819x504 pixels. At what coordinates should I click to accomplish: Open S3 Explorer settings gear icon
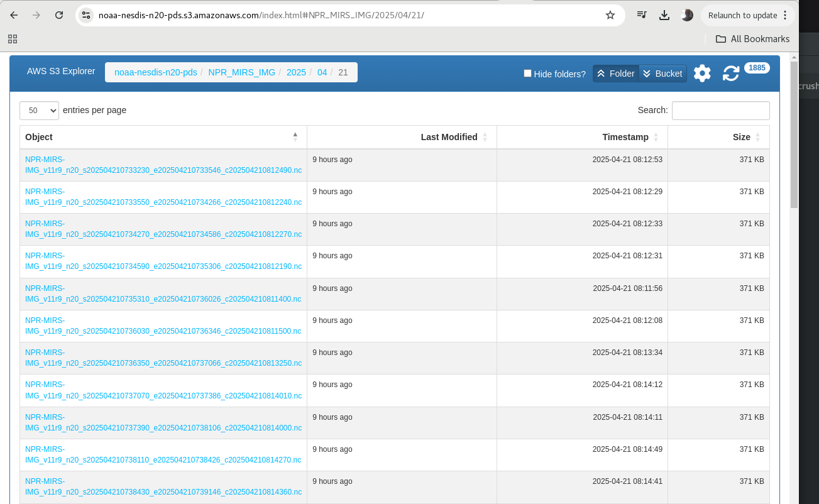tap(702, 74)
